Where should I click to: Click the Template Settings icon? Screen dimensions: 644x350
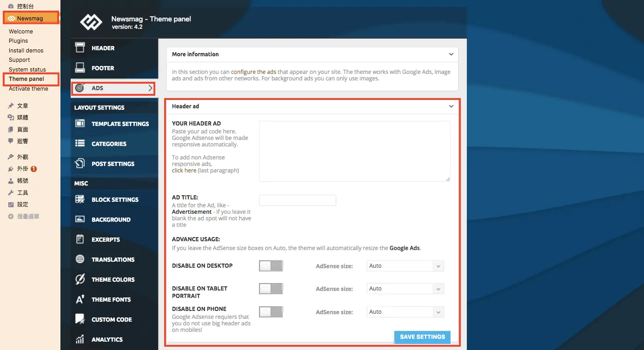(x=80, y=124)
